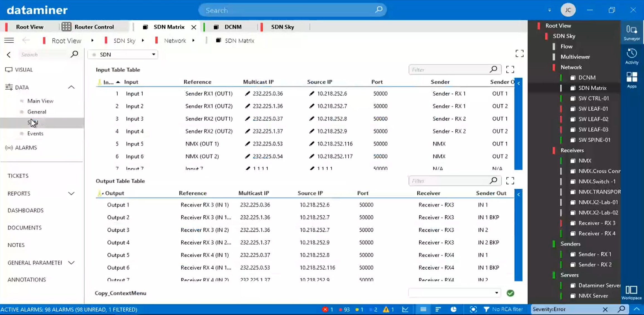Expand the REPORTS section
644x315 pixels.
point(71,194)
